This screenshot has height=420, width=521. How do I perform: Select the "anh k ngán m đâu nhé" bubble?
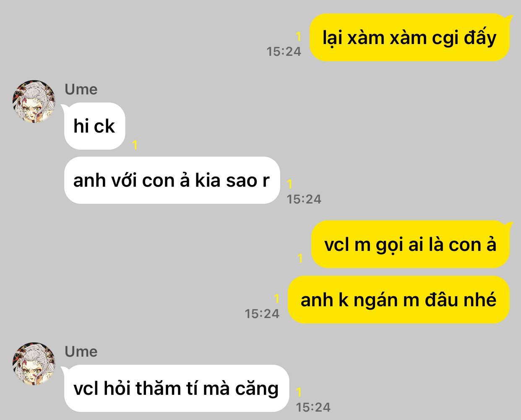click(x=399, y=300)
